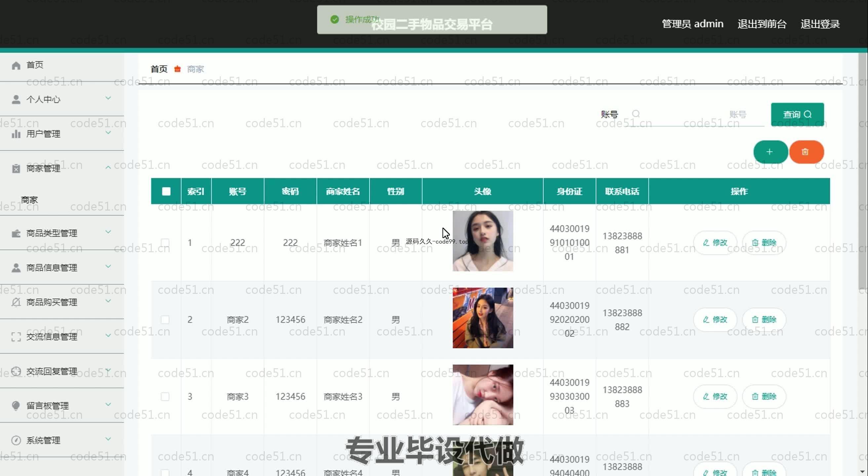The image size is (868, 476).
Task: Click the person icon beside 商品信息管理
Action: [x=16, y=268]
